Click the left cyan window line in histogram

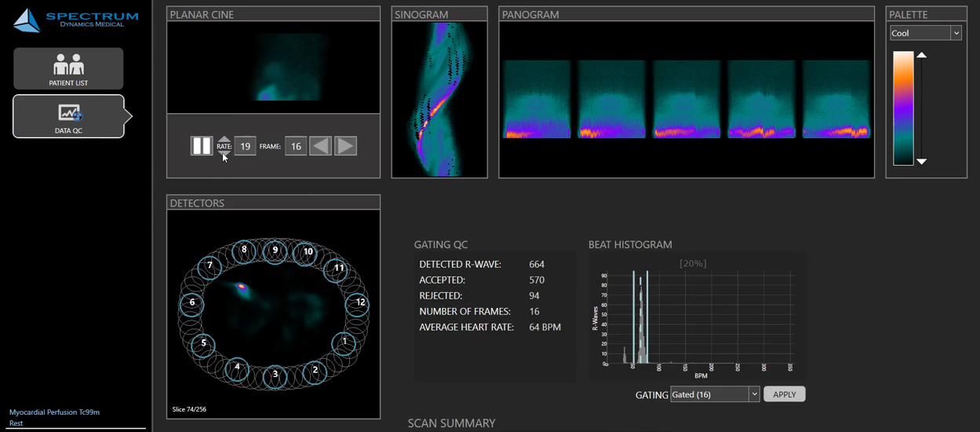(x=633, y=317)
